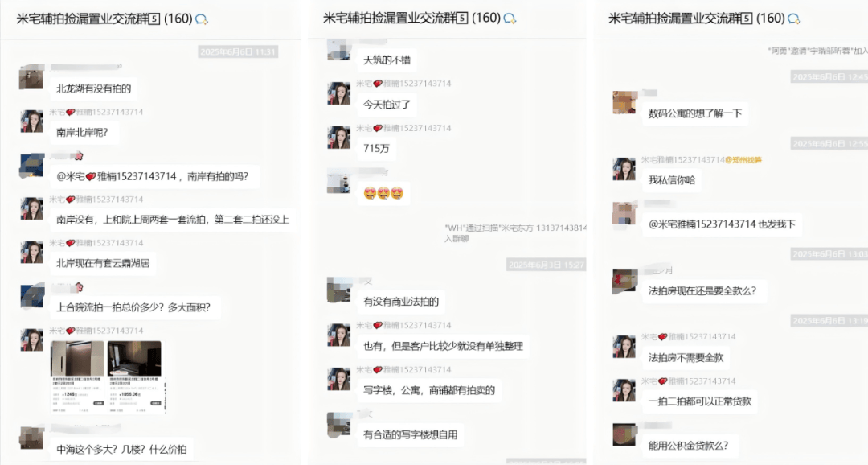Click the 2025年6月6日 11:31 timestamp label
The width and height of the screenshot is (868, 465).
[238, 52]
